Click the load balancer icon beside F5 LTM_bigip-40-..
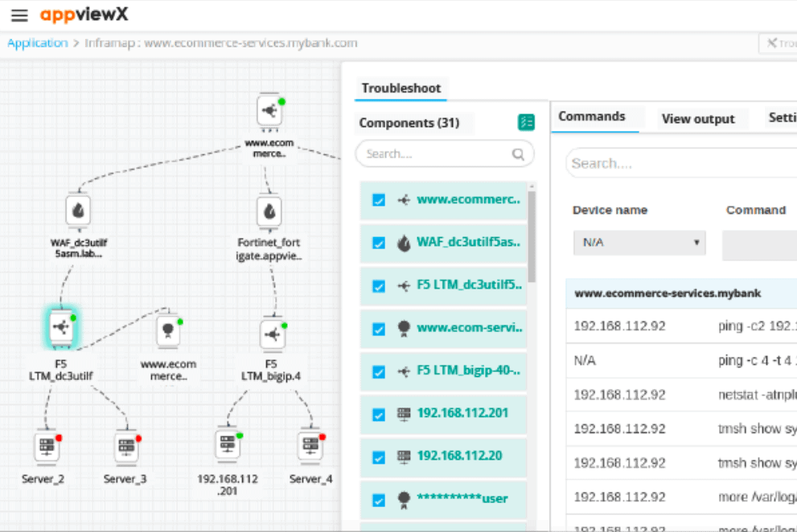This screenshot has width=797, height=532. pos(404,371)
